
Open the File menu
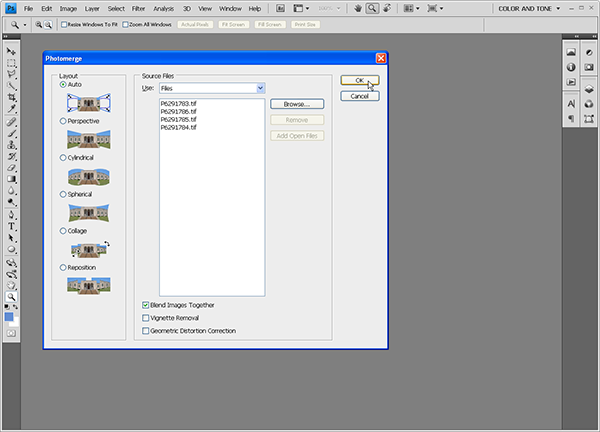tap(28, 8)
